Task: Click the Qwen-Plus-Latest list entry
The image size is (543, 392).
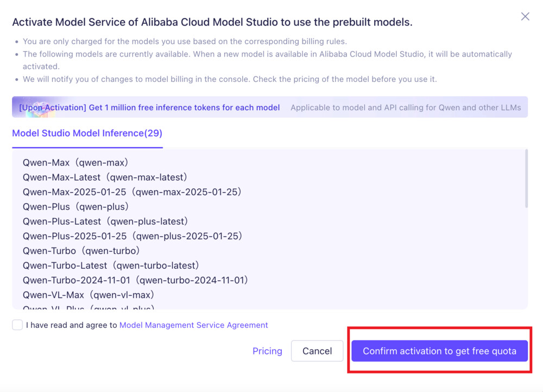Action: [x=105, y=221]
